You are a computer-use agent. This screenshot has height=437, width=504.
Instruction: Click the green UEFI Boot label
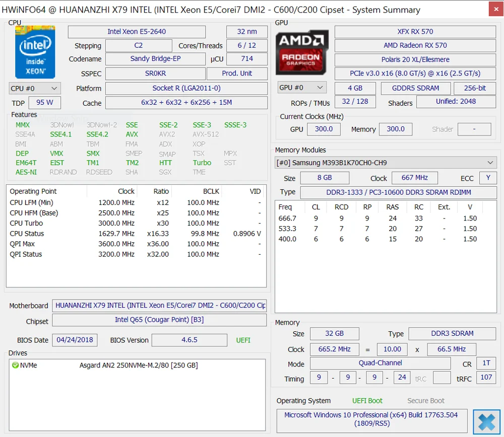367,401
